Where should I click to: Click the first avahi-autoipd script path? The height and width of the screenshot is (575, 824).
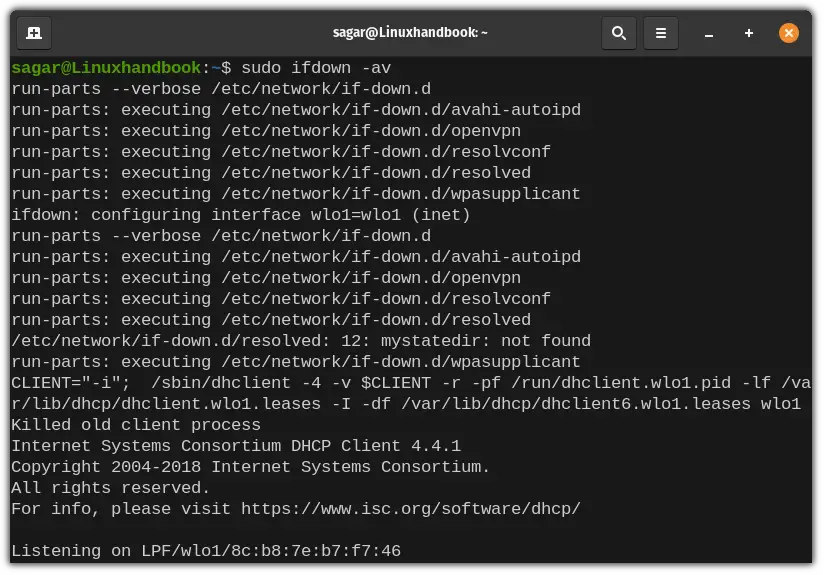[401, 110]
